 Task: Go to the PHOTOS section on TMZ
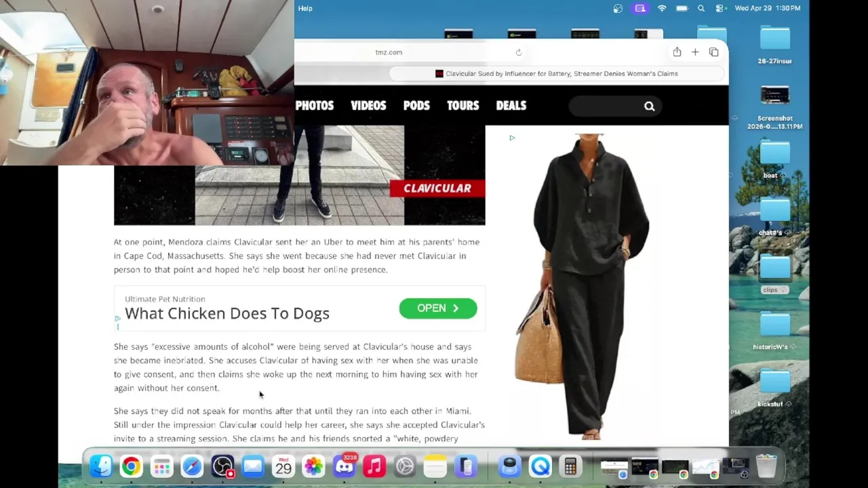click(x=315, y=106)
